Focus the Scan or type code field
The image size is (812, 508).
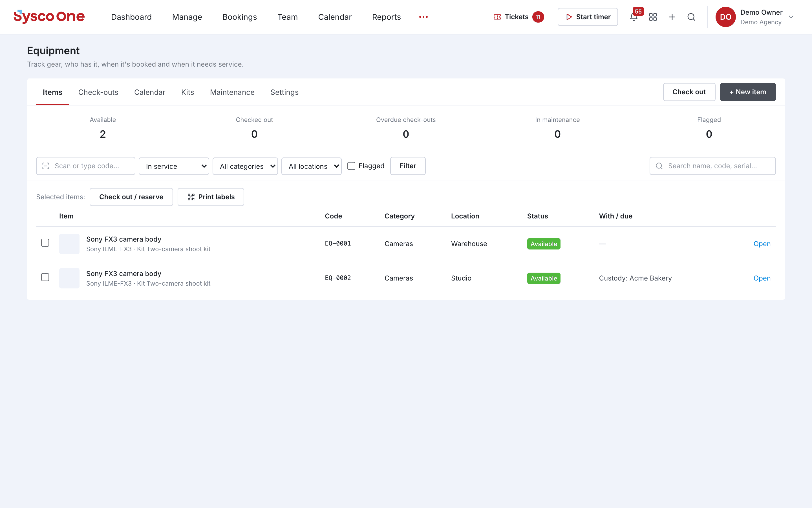coord(85,166)
